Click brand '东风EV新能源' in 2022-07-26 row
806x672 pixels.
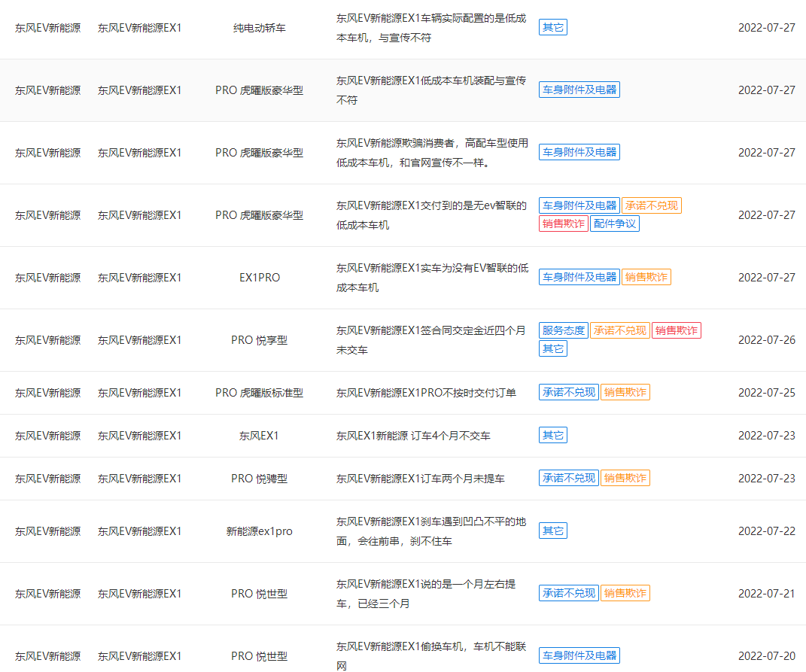[48, 340]
